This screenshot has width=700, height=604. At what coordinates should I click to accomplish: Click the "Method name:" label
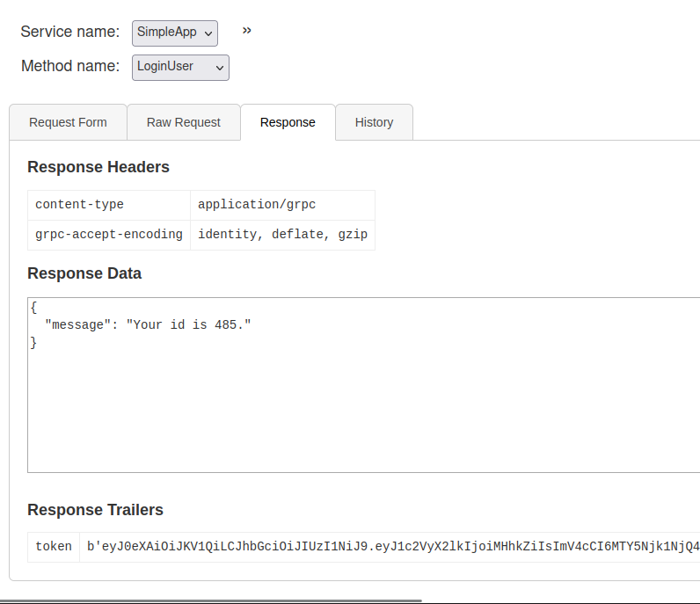click(x=70, y=66)
